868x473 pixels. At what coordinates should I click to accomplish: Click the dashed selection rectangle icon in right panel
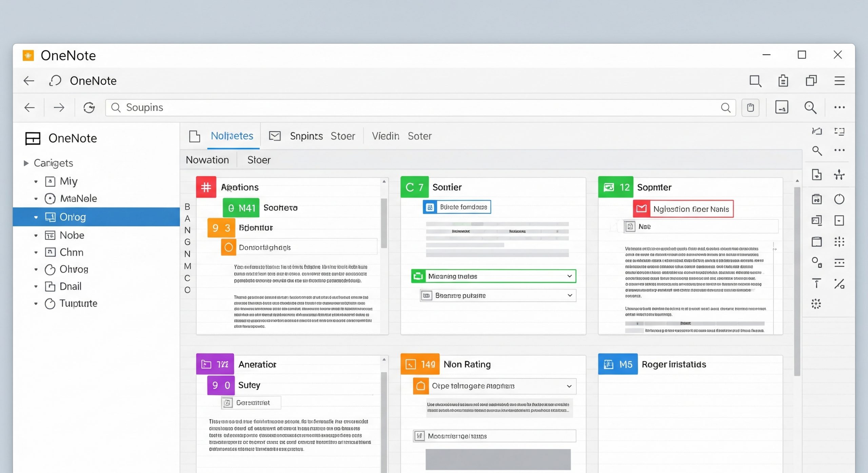tap(839, 131)
